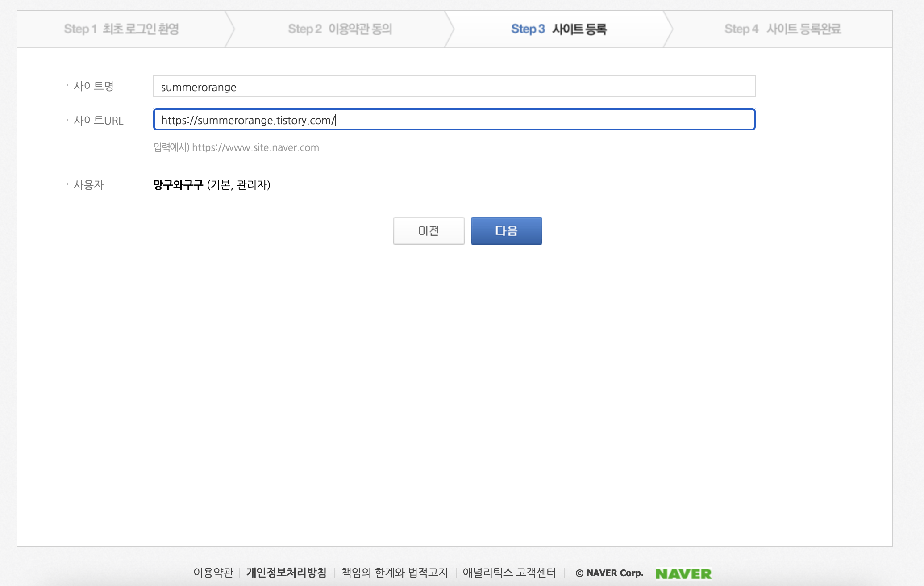Open 책임의 한계와 법적고지 link
924x586 pixels.
pyautogui.click(x=395, y=573)
